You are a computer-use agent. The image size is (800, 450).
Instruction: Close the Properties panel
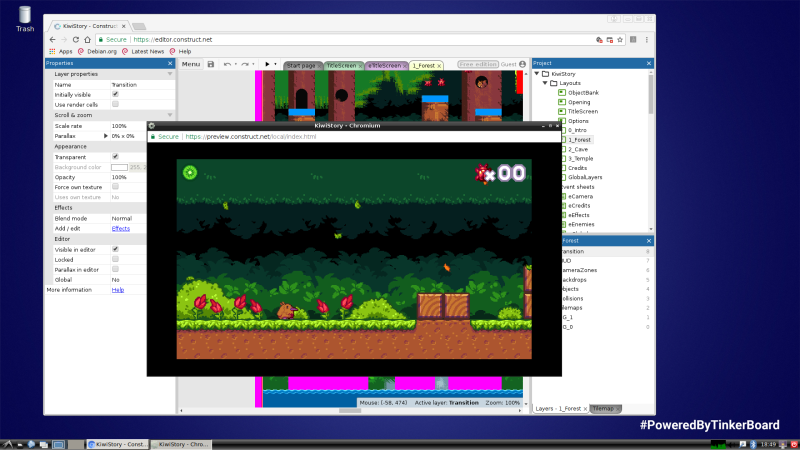point(170,63)
